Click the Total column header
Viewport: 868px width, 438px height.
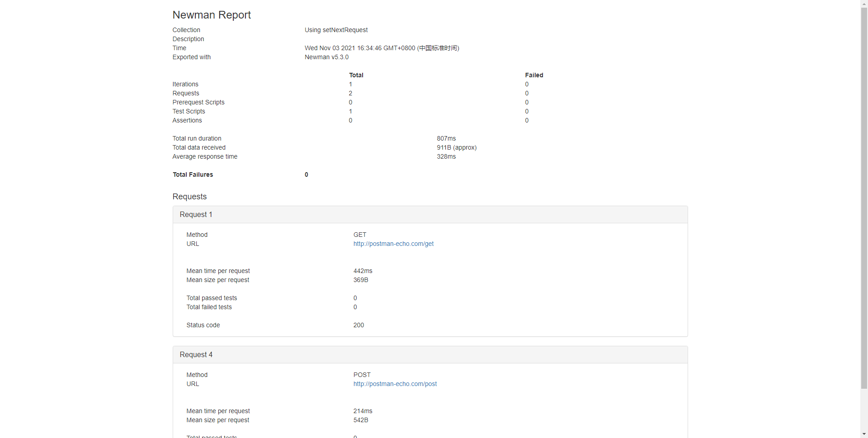(x=356, y=75)
